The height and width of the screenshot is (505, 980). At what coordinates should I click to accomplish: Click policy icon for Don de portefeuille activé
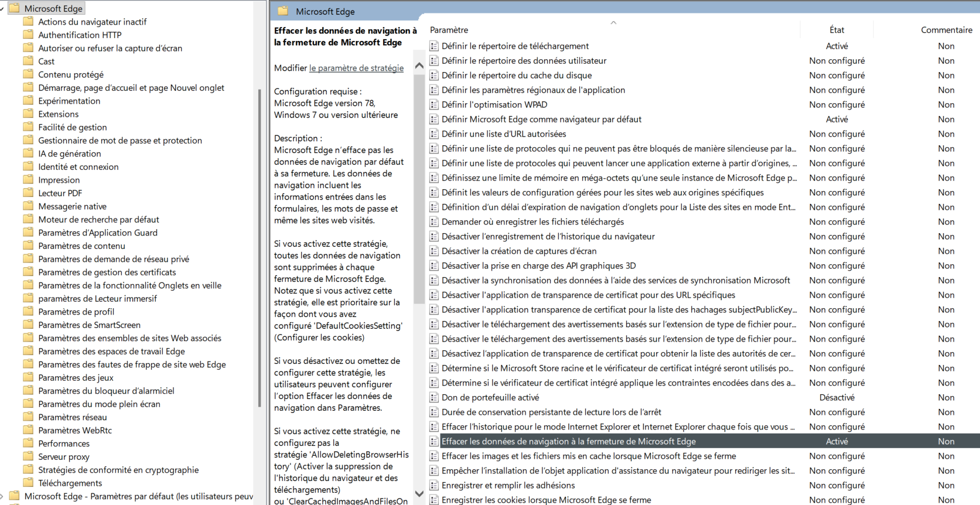(x=434, y=397)
